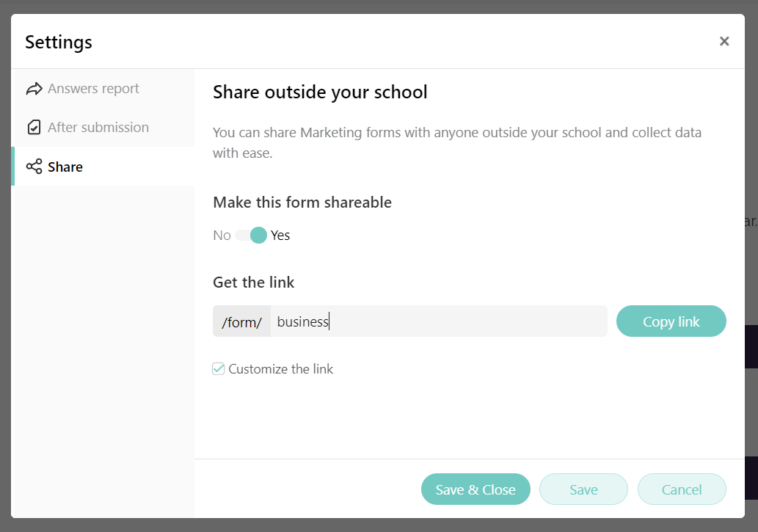Screen dimensions: 758x532
Task: Dismiss the Settings dialog with the X
Action: coord(724,41)
